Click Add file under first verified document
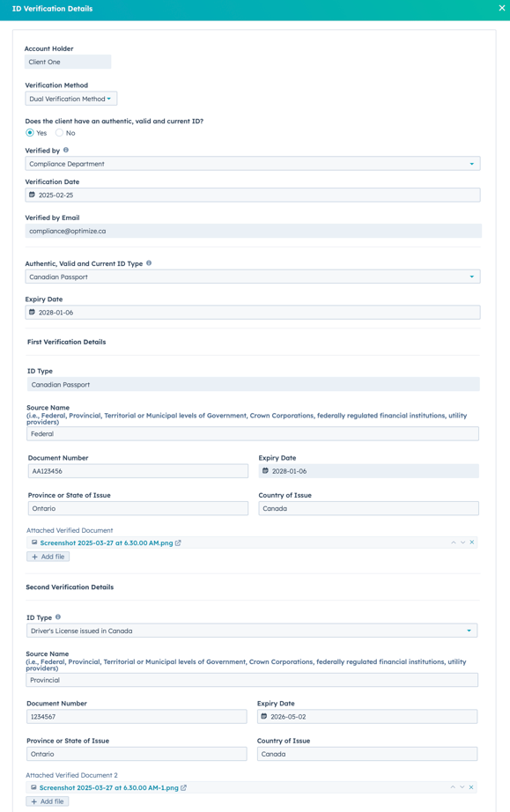Viewport: 510px width, 812px height. point(48,557)
